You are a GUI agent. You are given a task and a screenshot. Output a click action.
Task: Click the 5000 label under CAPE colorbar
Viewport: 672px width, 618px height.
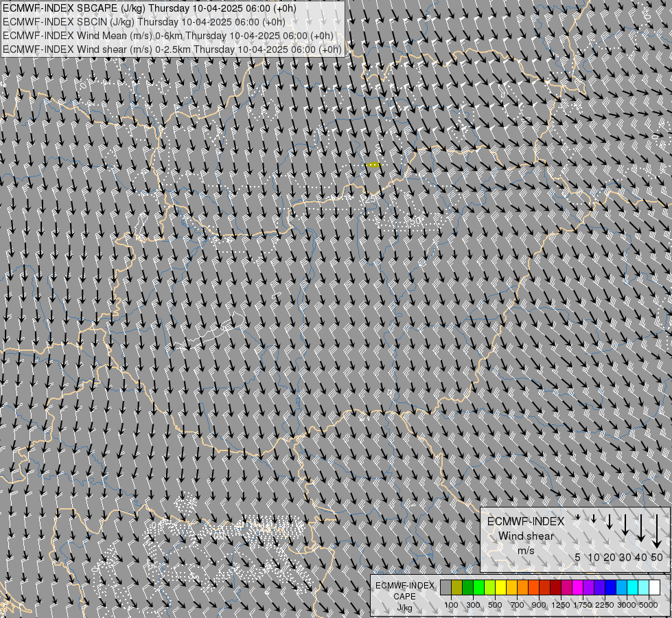tap(649, 605)
